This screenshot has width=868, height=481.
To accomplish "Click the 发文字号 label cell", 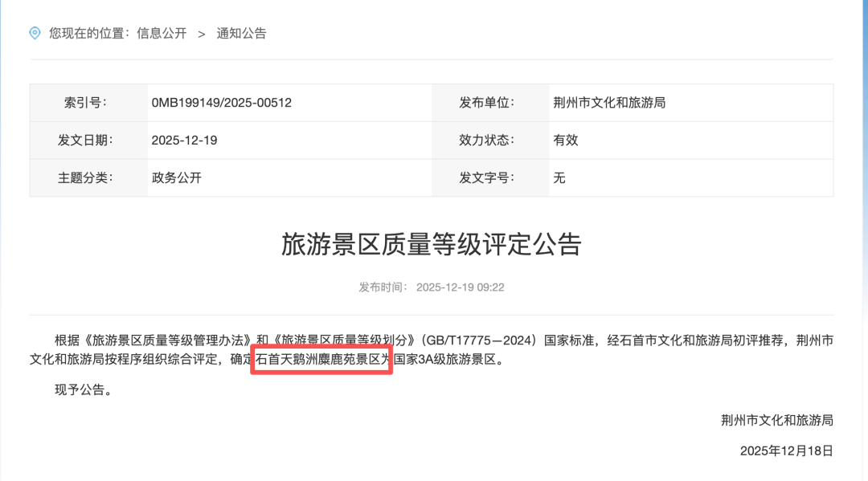I will click(x=486, y=177).
